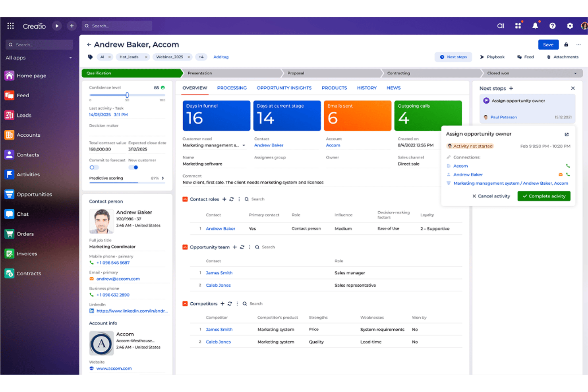This screenshot has width=588, height=392.
Task: Open the HISTORY tab
Action: coord(367,88)
